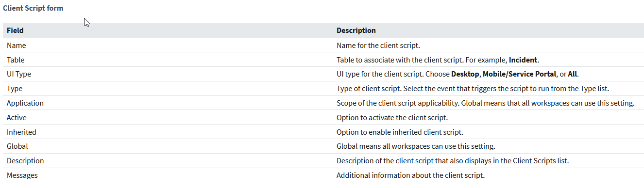The height and width of the screenshot is (188, 644).
Task: Click the 'Client Script form' table title
Action: pyautogui.click(x=33, y=8)
